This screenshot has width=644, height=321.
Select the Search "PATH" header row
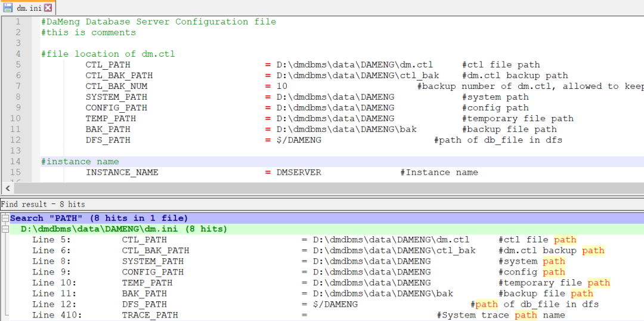[99, 218]
